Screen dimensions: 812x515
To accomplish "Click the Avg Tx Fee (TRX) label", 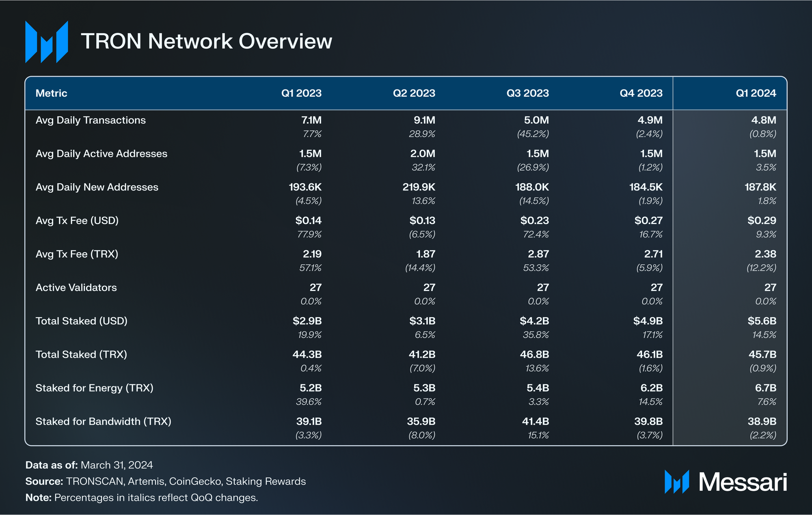I will pyautogui.click(x=77, y=254).
